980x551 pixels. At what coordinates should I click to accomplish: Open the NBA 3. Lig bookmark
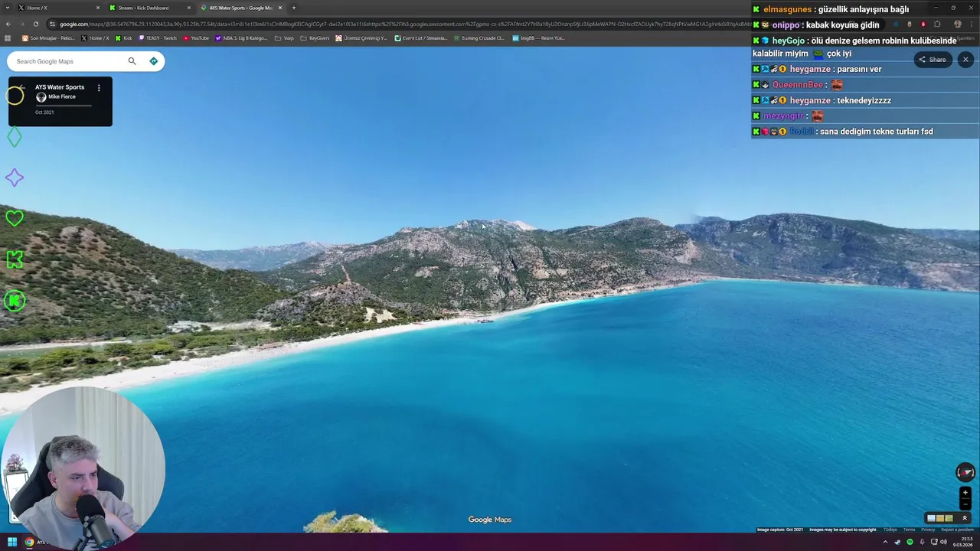pos(241,38)
